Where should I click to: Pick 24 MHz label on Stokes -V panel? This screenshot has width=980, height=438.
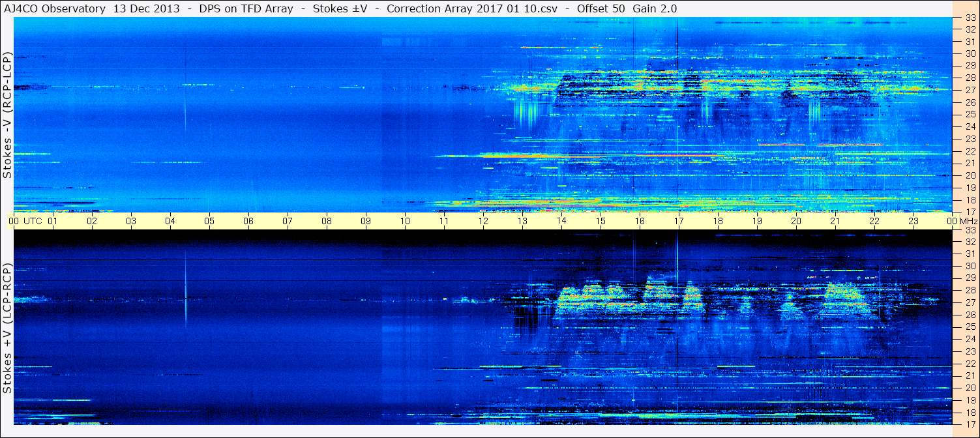click(970, 126)
